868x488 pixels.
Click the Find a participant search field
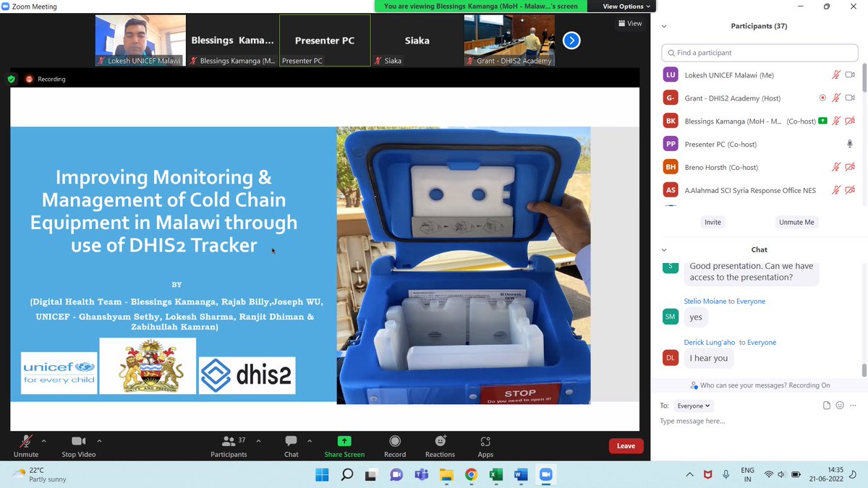click(x=759, y=53)
